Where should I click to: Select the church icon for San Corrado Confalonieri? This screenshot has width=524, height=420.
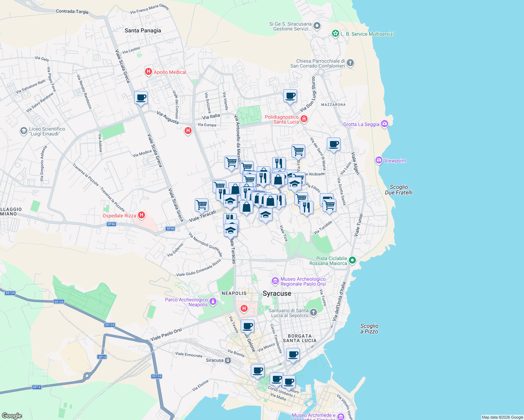coord(350,63)
